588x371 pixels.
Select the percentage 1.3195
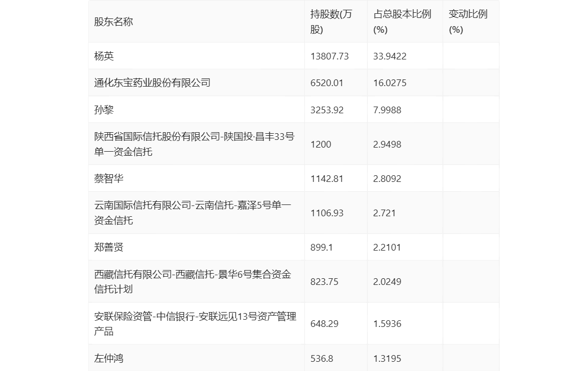[x=387, y=359]
